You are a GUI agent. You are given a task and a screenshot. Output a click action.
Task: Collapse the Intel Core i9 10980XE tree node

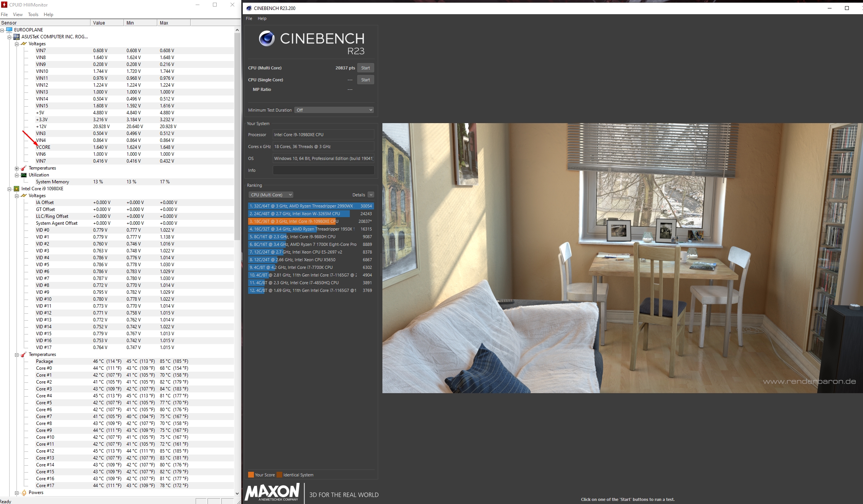[9, 189]
